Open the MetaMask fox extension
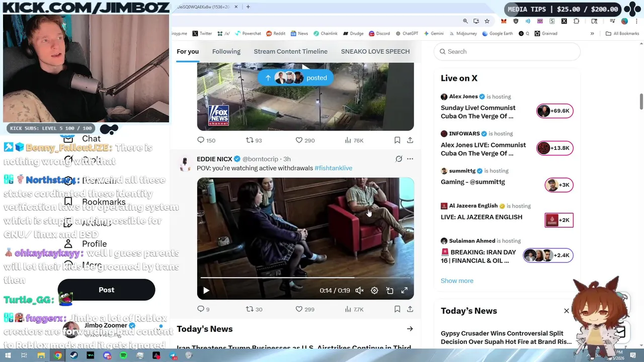The image size is (644, 362). point(504,21)
